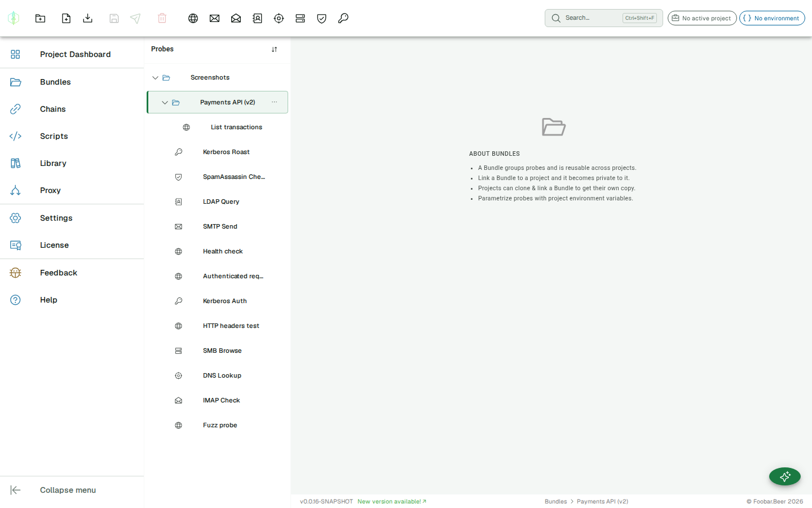
Task: Click the Probes panel heading
Action: [x=162, y=49]
